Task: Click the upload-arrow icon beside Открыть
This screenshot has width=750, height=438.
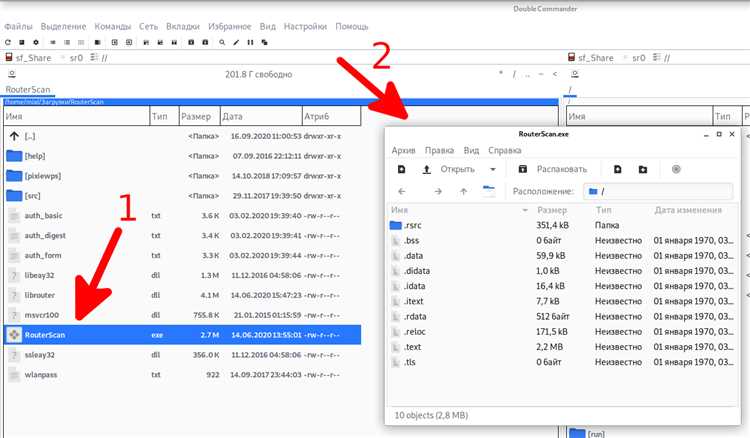Action: click(x=427, y=169)
